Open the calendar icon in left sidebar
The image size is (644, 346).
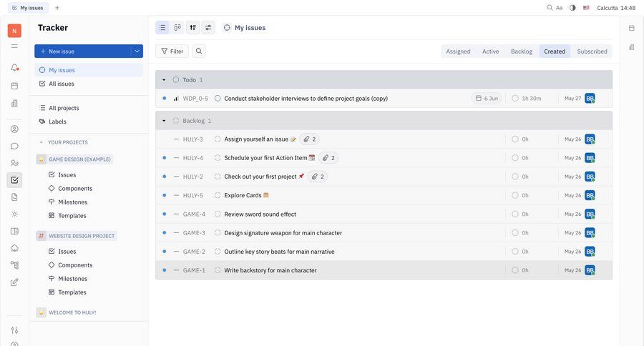14,86
